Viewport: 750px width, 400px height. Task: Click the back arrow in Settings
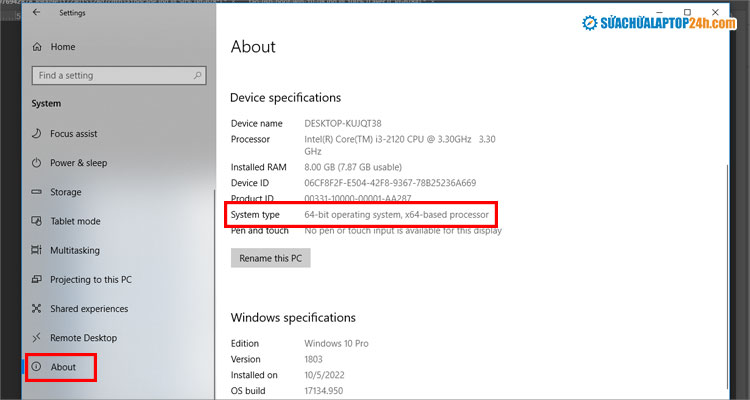click(x=36, y=13)
